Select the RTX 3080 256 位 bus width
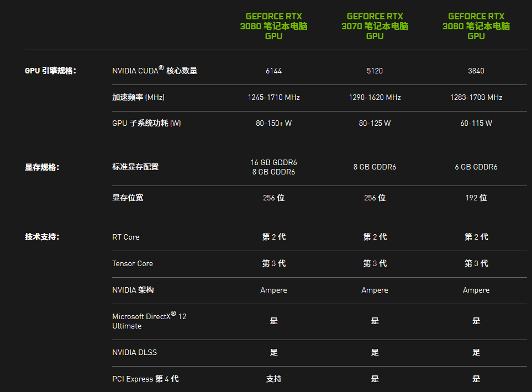Viewport: 532px width, 392px height. (x=273, y=198)
